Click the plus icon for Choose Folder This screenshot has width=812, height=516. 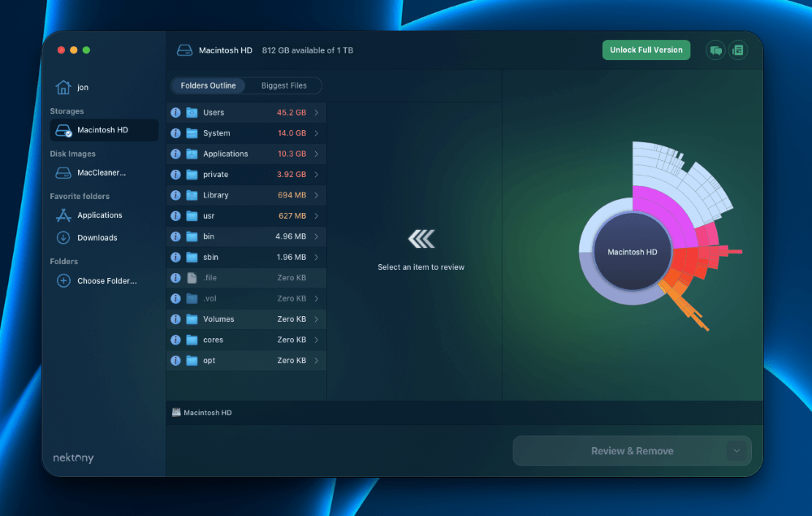click(63, 281)
